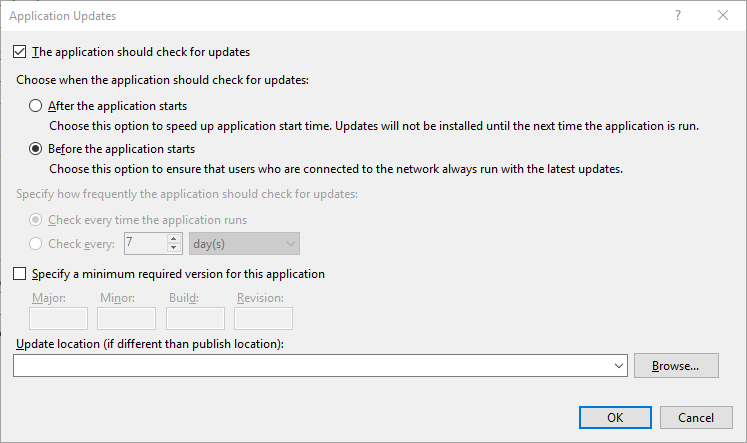Click the Browse... button
This screenshot has width=747, height=443.
tap(676, 365)
